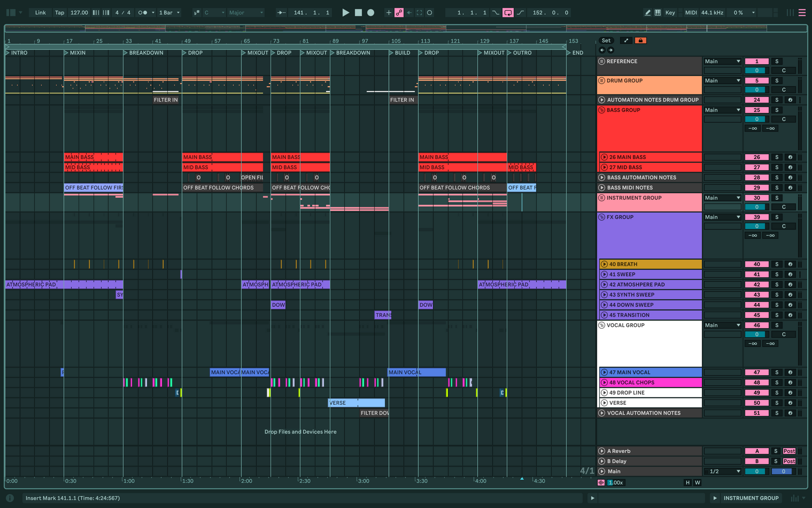812x508 pixels.
Task: Toggle the browser panel icon
Action: (11, 13)
